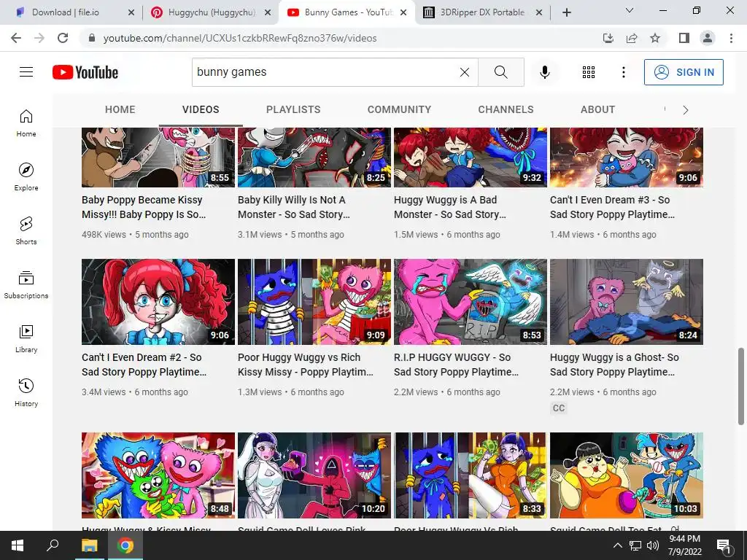The image size is (747, 560).
Task: Play the 9:06 Poppy split-face thumbnail
Action: (x=158, y=302)
